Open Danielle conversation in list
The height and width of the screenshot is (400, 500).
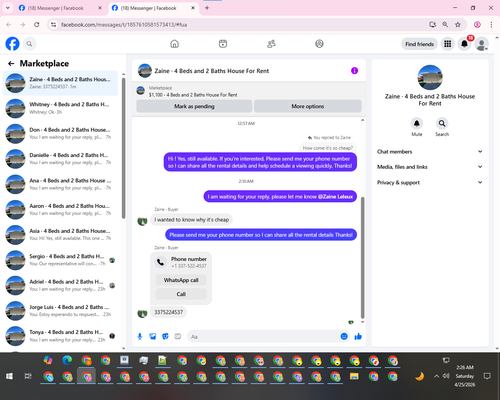(x=61, y=159)
